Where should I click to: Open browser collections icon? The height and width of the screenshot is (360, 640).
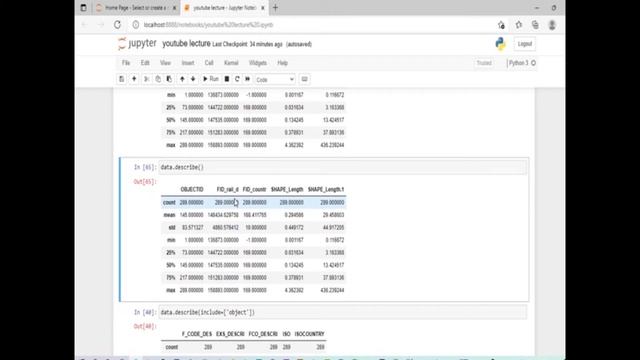point(535,25)
